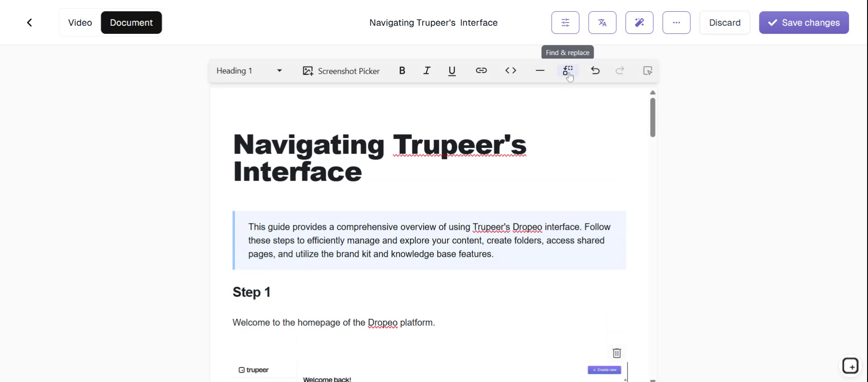This screenshot has height=382, width=868.
Task: Toggle italic formatting
Action: [426, 71]
